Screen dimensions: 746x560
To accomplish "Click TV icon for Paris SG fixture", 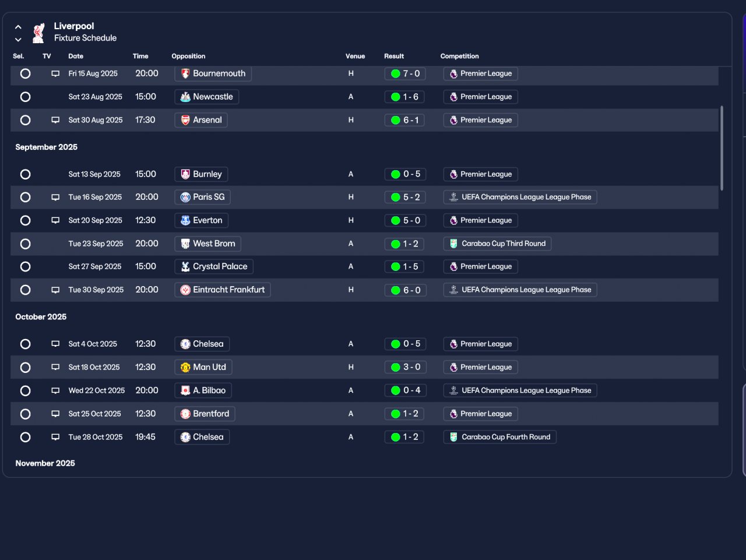I will pyautogui.click(x=55, y=198).
